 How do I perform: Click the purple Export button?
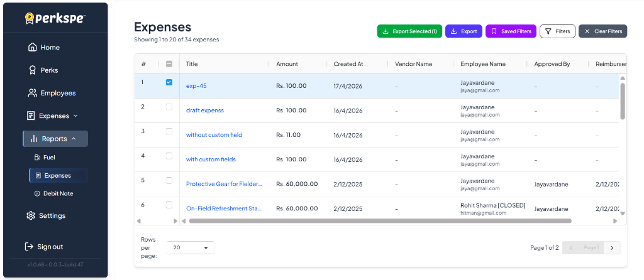click(464, 31)
